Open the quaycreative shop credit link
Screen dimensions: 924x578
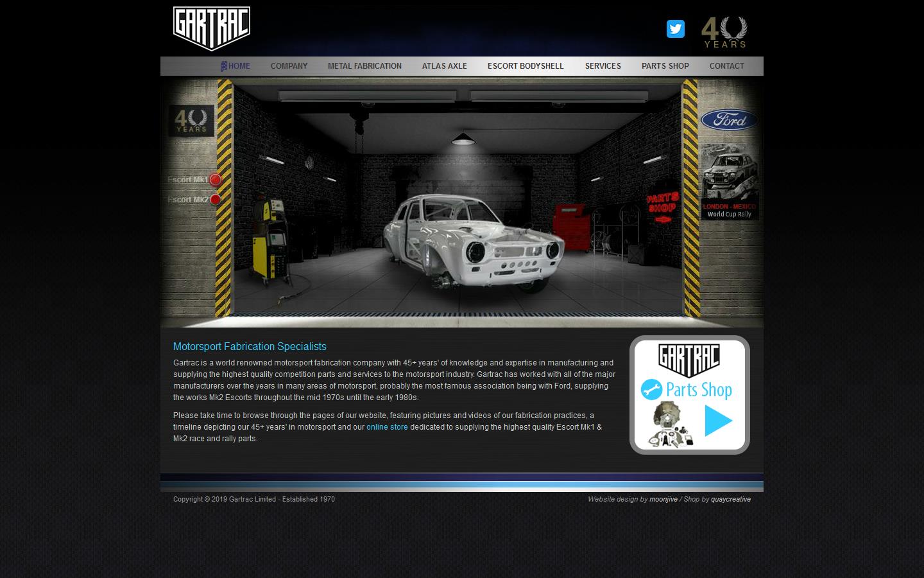(732, 499)
